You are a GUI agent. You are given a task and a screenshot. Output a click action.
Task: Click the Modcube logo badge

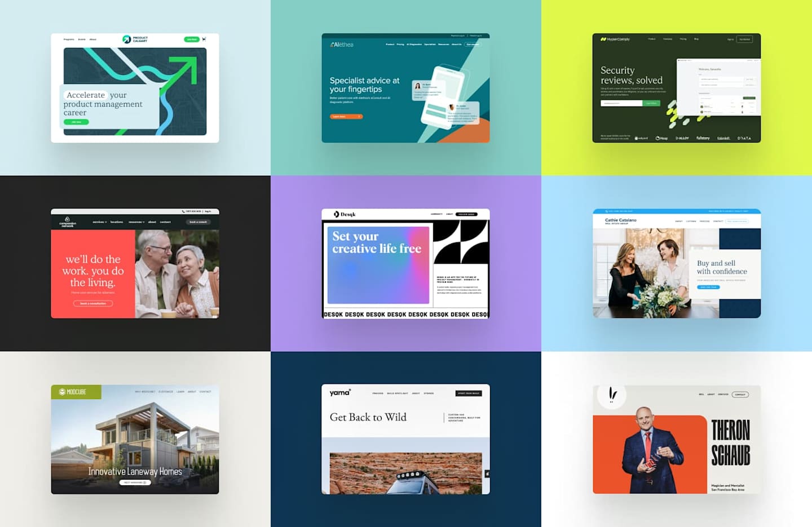pos(76,392)
